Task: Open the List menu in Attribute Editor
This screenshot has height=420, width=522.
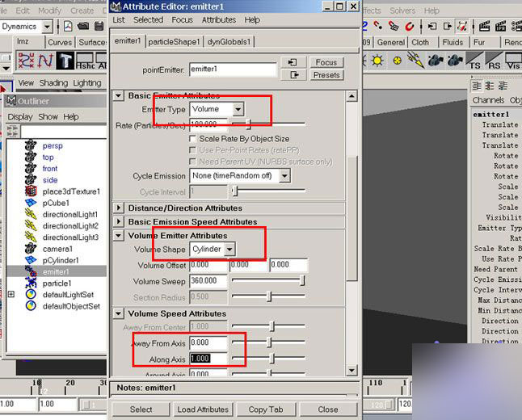Action: point(119,20)
